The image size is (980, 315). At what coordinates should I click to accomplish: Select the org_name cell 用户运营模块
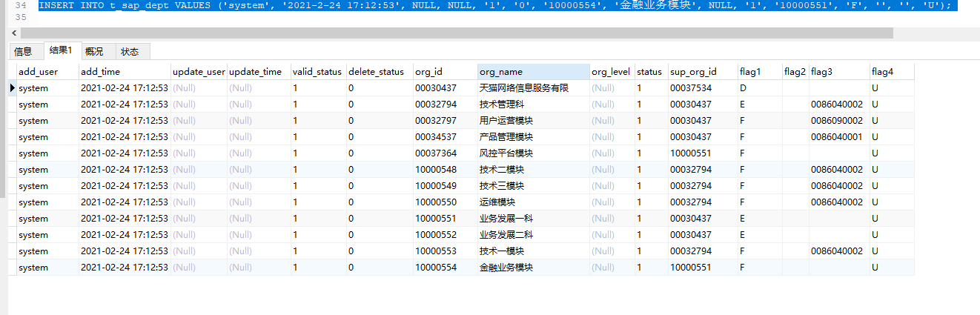point(534,121)
